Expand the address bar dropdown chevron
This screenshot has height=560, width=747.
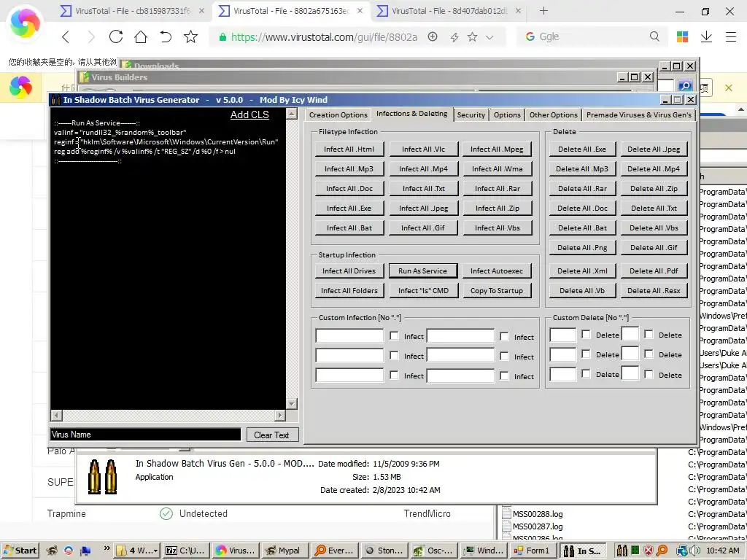pos(489,37)
